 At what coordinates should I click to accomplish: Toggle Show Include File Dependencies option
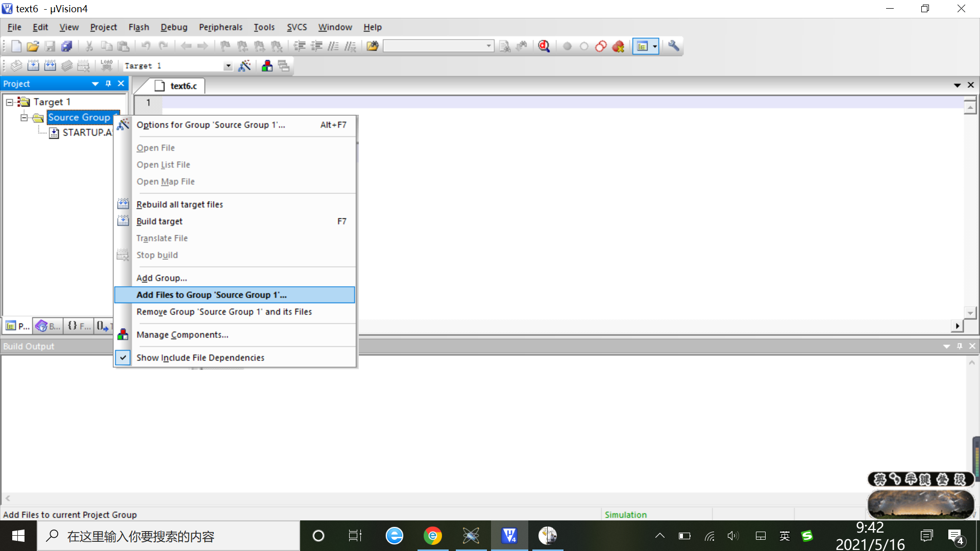tap(200, 358)
